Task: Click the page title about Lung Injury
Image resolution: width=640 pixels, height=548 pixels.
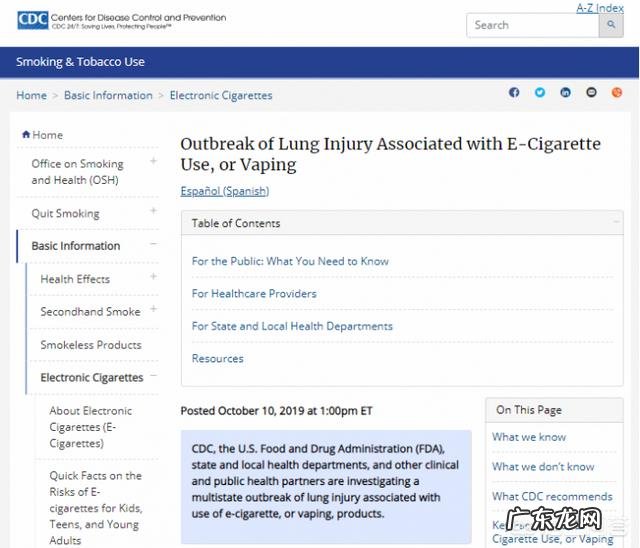Action: click(391, 154)
